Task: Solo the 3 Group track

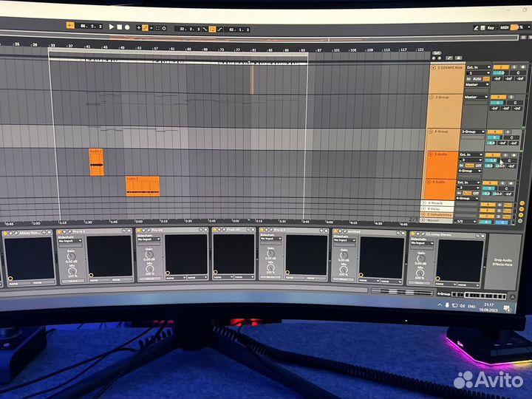Action: click(x=509, y=97)
